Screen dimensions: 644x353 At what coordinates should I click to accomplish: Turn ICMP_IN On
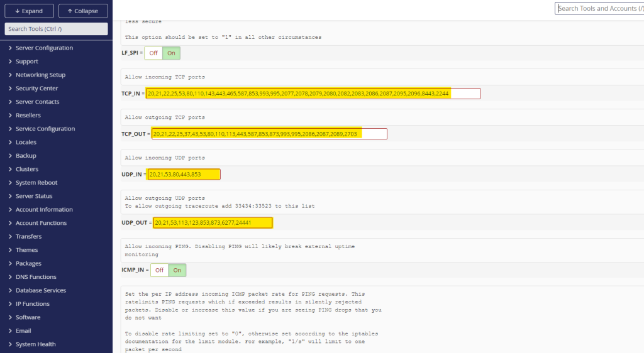(x=177, y=270)
